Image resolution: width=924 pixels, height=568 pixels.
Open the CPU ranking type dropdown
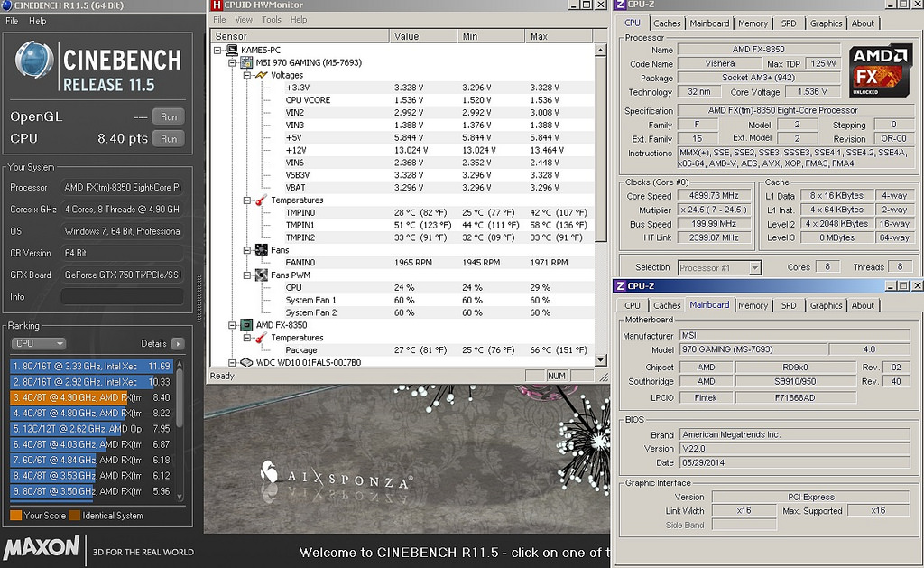(x=38, y=343)
